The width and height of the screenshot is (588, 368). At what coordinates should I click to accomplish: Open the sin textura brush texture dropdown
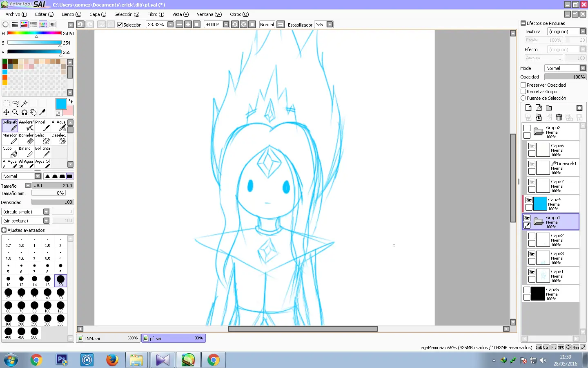click(x=46, y=221)
